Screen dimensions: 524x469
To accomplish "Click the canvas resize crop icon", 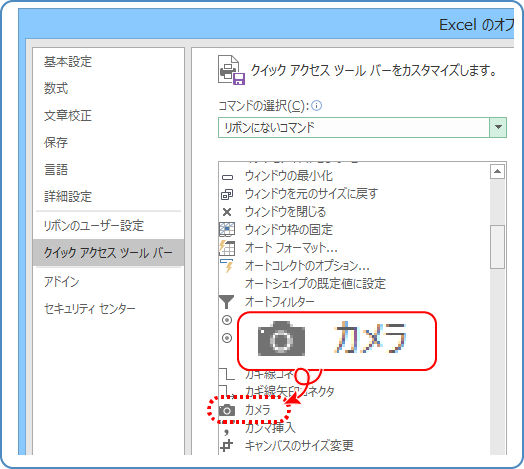I will pyautogui.click(x=227, y=446).
